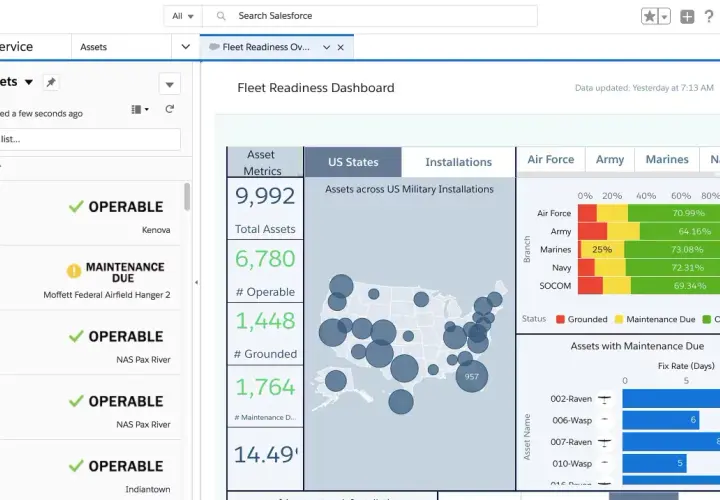Click the 6,780 Operable metric
Viewport: 720px width, 500px height.
click(265, 271)
